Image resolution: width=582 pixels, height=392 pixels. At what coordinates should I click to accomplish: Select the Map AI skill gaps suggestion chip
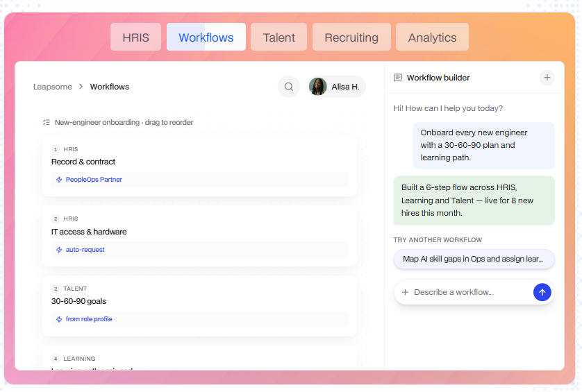coord(474,259)
